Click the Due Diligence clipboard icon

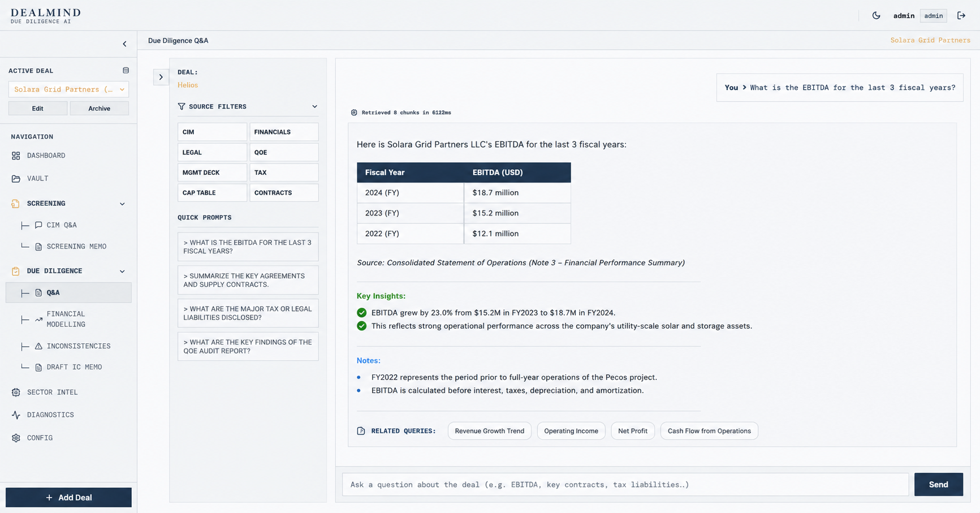(x=16, y=271)
